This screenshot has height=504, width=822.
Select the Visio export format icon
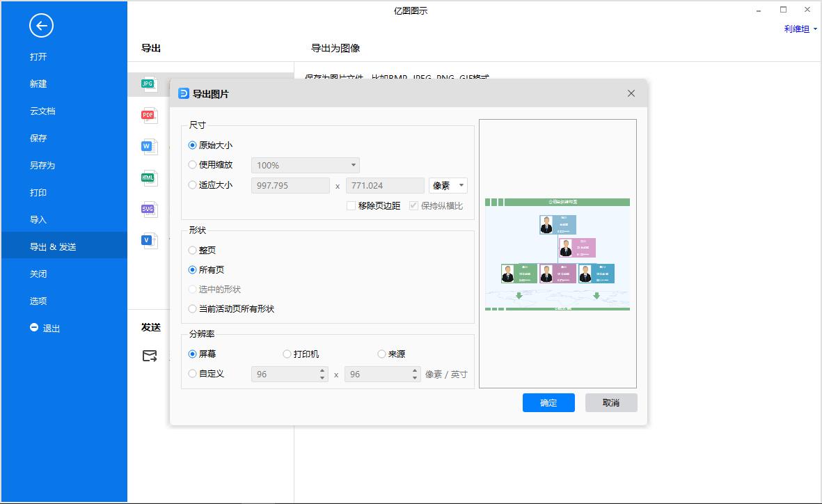coord(147,240)
